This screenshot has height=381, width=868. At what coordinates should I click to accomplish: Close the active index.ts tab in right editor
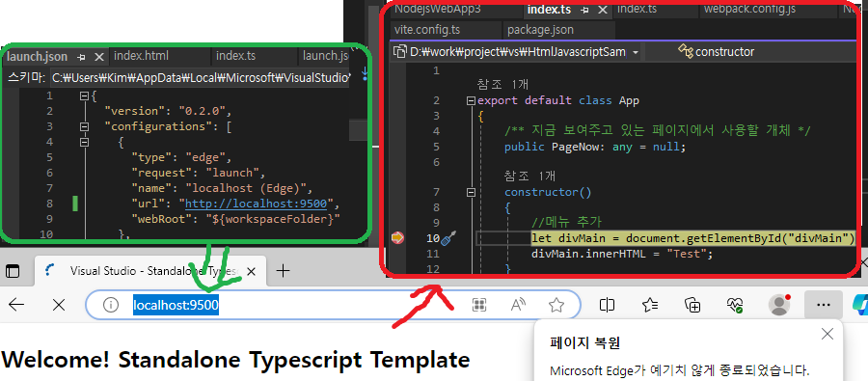pyautogui.click(x=602, y=10)
